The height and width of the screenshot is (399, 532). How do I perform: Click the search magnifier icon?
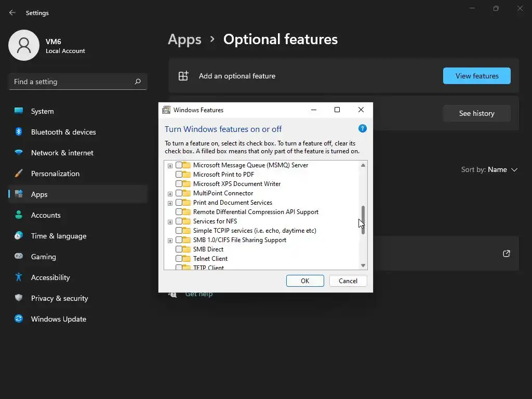click(138, 82)
